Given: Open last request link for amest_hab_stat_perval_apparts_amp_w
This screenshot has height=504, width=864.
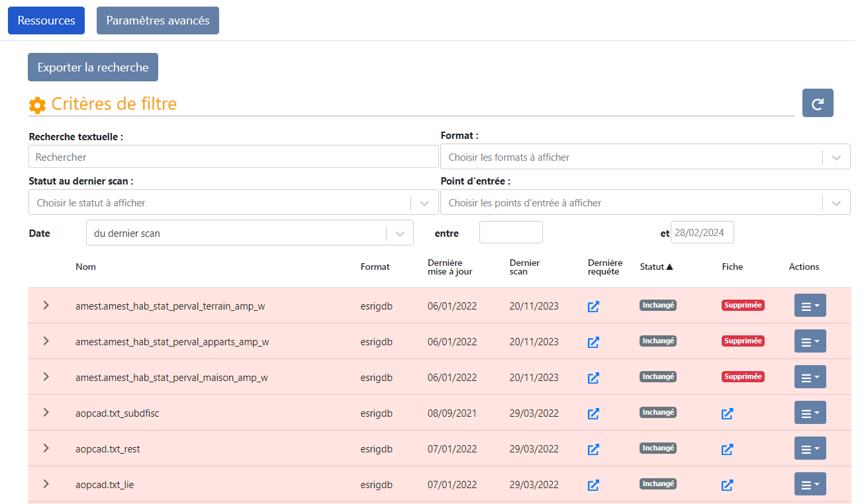Looking at the screenshot, I should click(x=594, y=342).
